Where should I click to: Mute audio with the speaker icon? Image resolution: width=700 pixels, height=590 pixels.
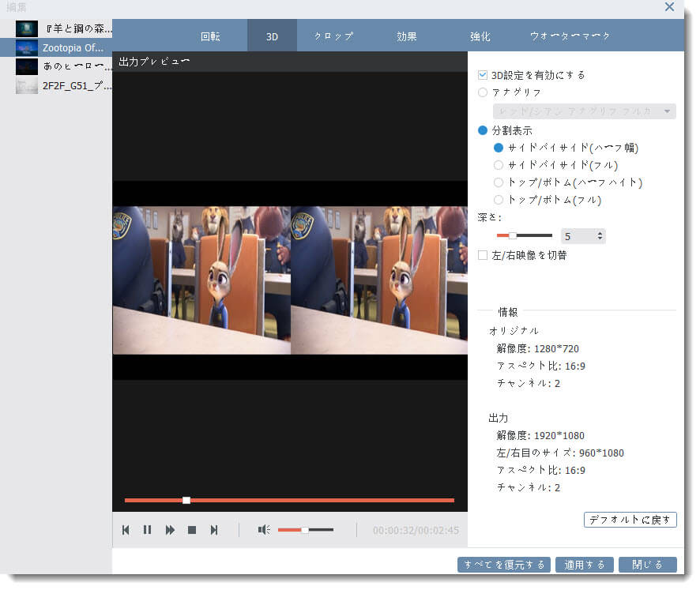click(264, 530)
